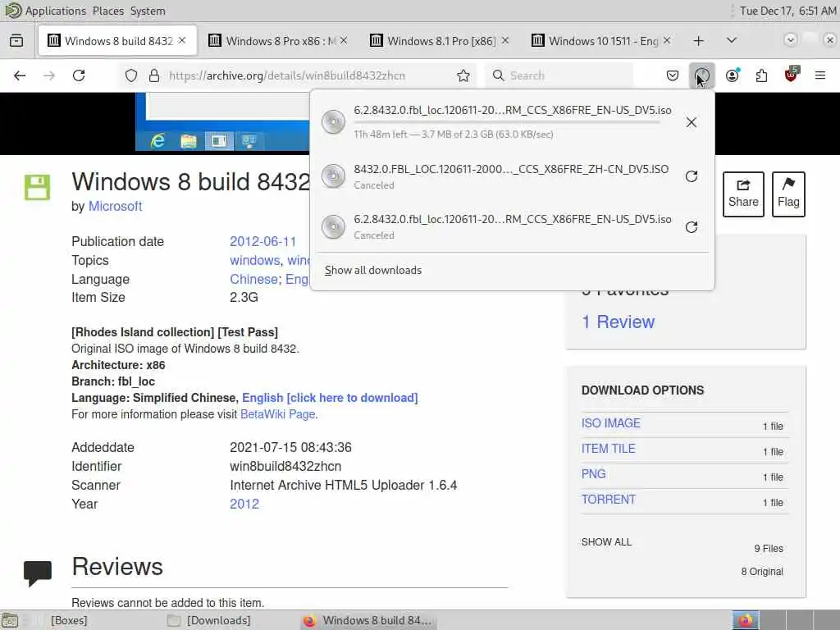Open the Microsoft author link
This screenshot has height=630, width=840.
pos(115,206)
